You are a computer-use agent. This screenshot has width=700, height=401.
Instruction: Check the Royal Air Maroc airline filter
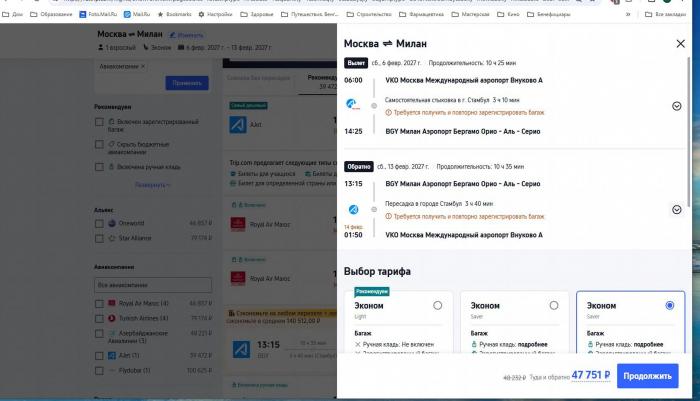pos(99,304)
